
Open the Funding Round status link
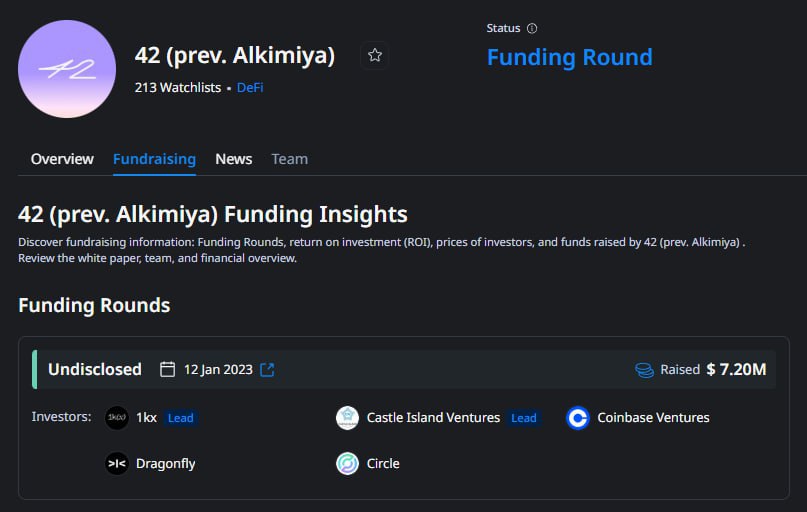pos(570,57)
